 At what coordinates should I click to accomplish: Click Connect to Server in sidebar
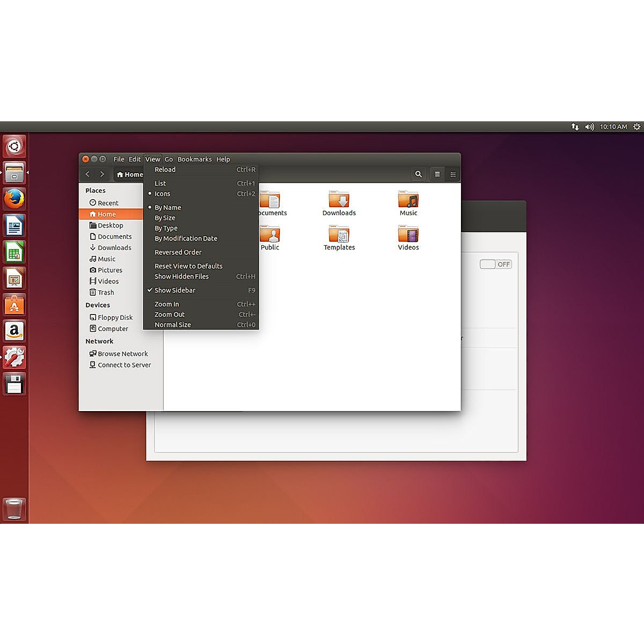(124, 365)
